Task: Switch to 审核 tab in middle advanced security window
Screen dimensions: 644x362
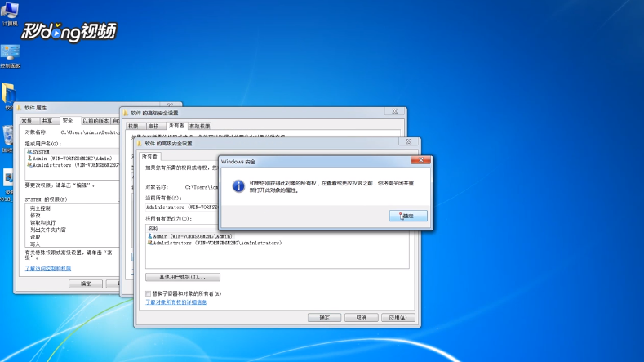Action: pos(153,127)
